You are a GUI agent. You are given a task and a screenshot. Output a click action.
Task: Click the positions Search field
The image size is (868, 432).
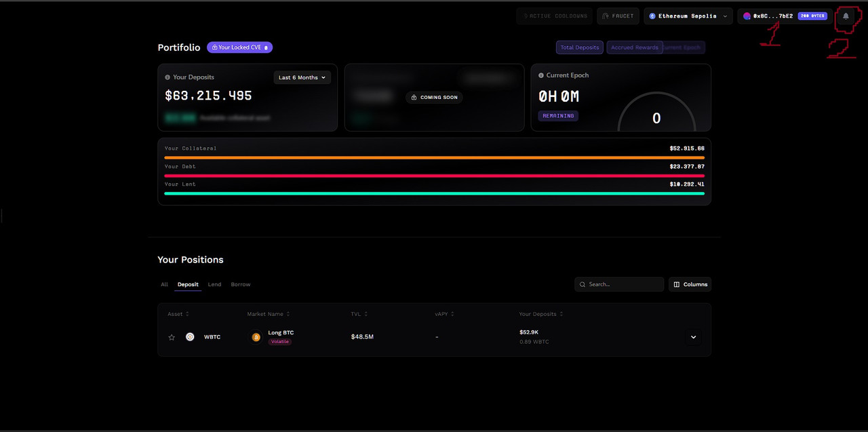619,284
